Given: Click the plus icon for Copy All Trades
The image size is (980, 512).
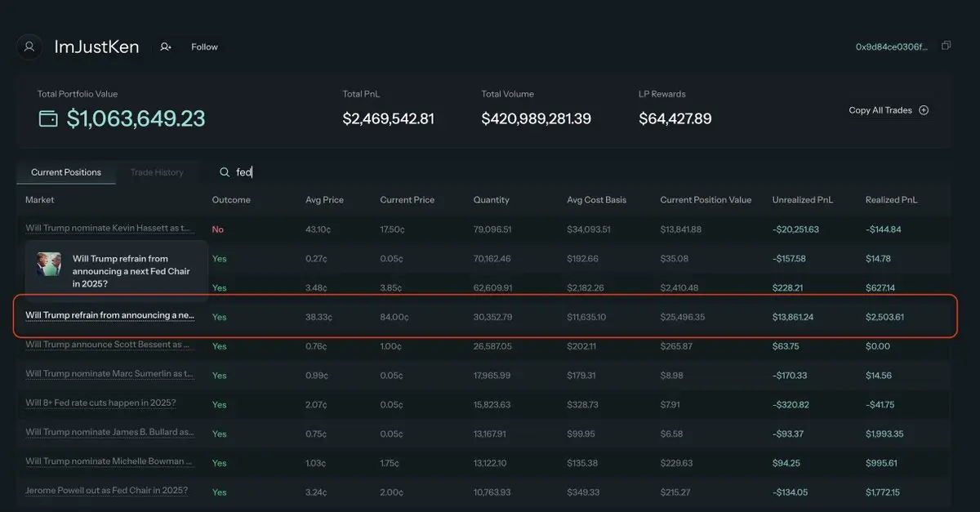Looking at the screenshot, I should click(x=924, y=110).
